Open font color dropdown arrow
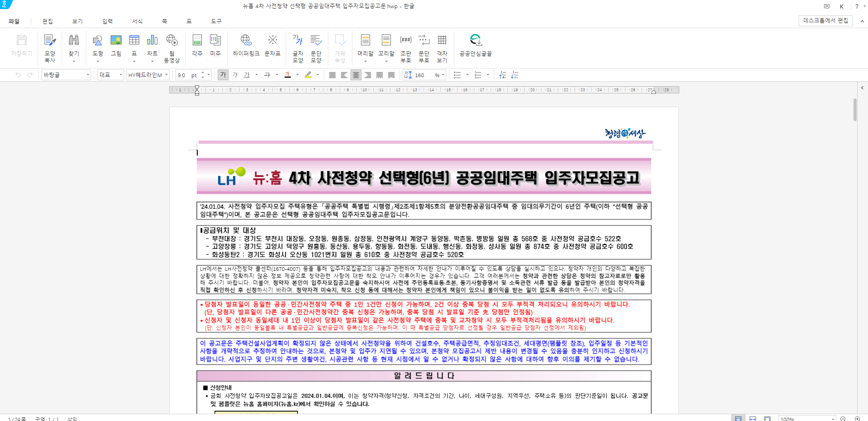 [x=297, y=75]
